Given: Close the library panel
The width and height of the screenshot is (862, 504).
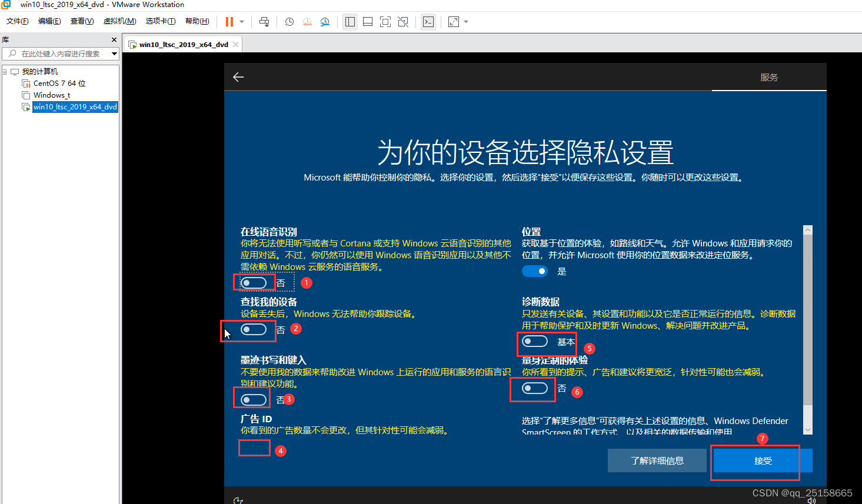Looking at the screenshot, I should (x=114, y=39).
